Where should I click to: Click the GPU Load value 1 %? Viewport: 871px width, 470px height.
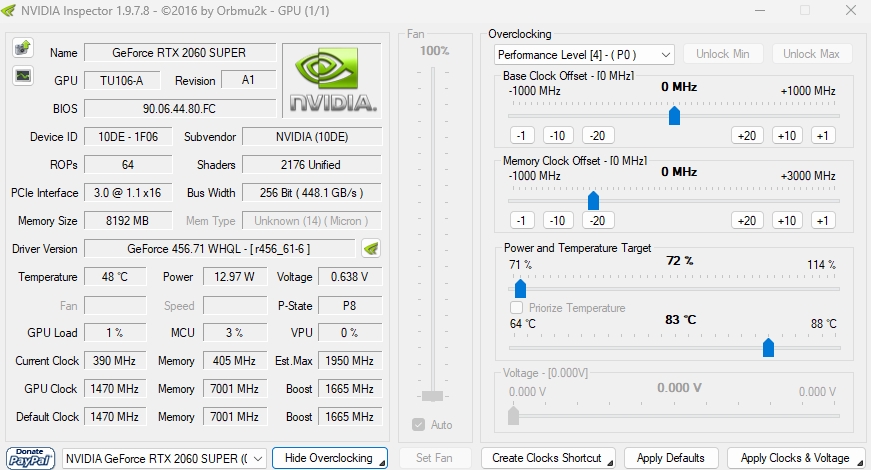pos(115,333)
